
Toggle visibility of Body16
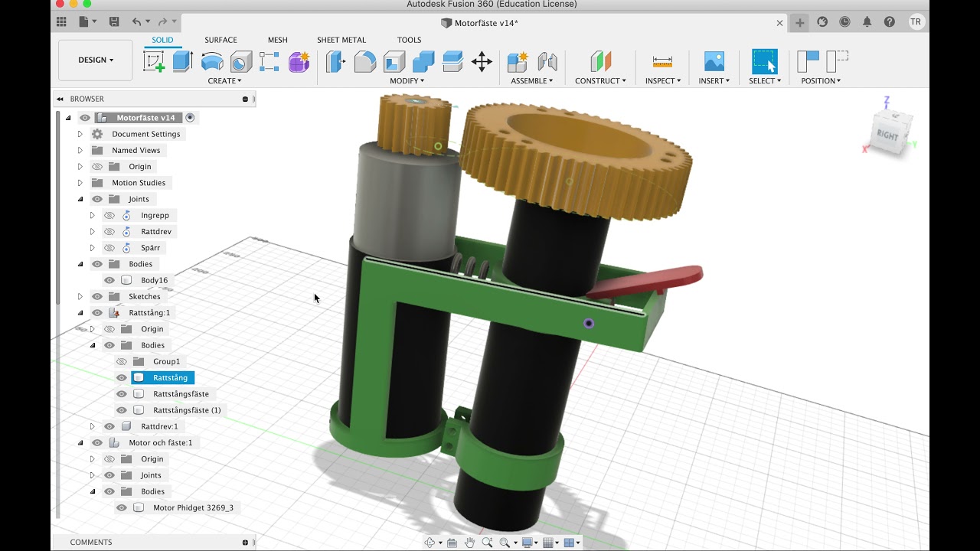click(x=109, y=280)
